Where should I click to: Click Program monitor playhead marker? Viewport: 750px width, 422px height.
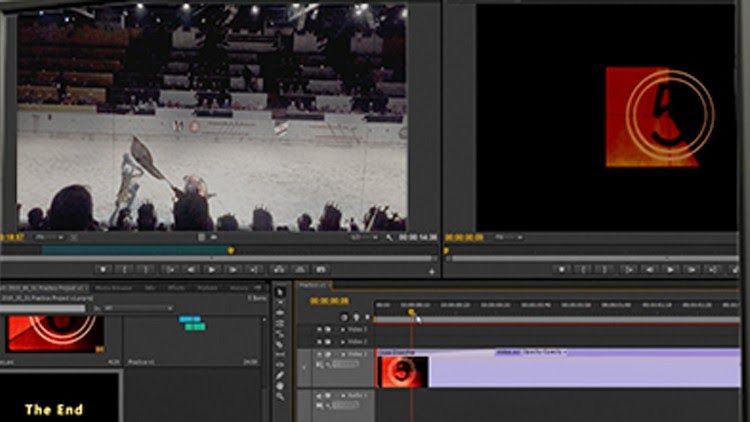click(446, 251)
